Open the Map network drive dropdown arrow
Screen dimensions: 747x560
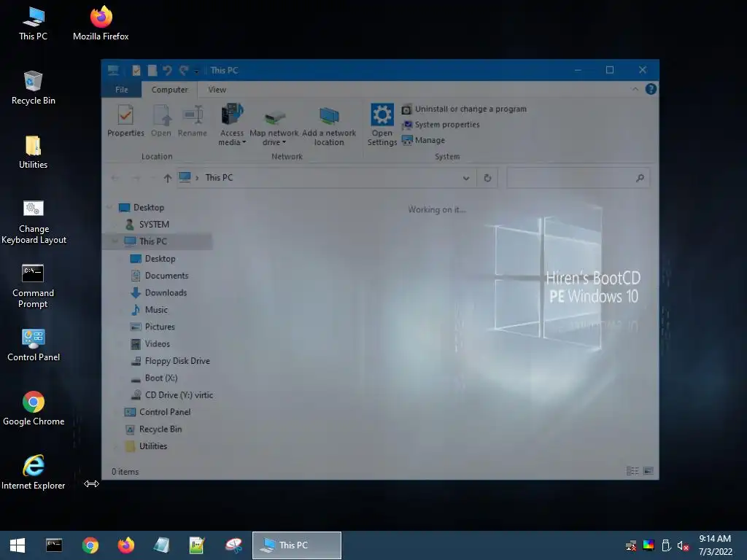click(x=284, y=142)
